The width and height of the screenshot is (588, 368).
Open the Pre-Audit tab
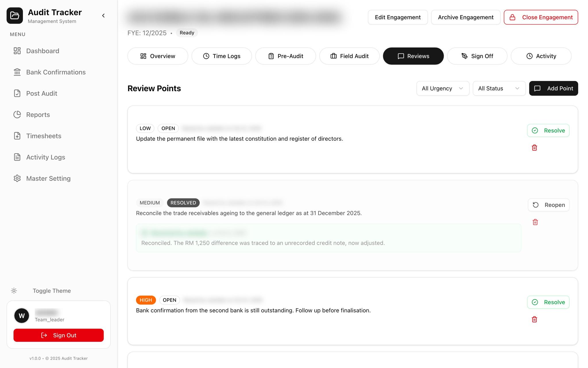pyautogui.click(x=285, y=56)
